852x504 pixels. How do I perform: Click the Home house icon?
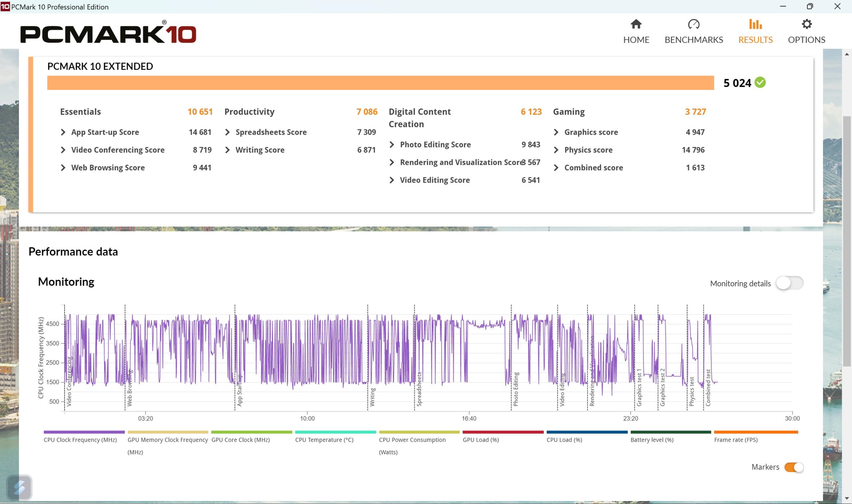[636, 24]
